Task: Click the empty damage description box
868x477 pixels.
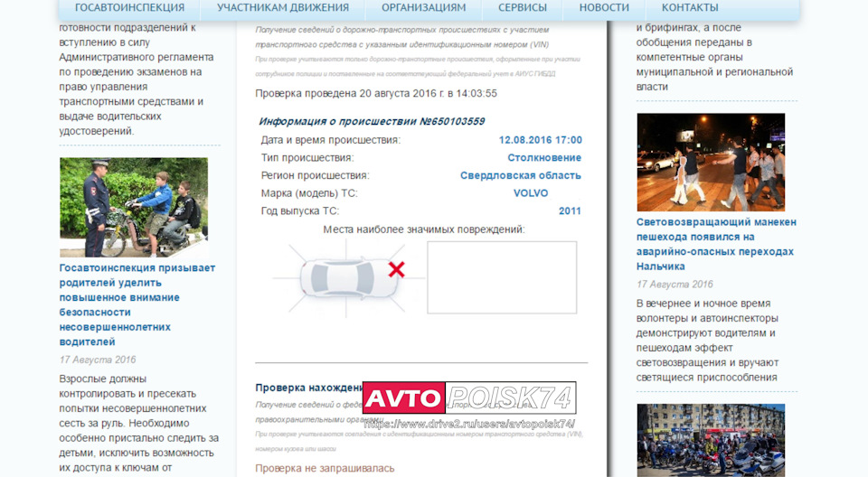Action: (x=502, y=277)
